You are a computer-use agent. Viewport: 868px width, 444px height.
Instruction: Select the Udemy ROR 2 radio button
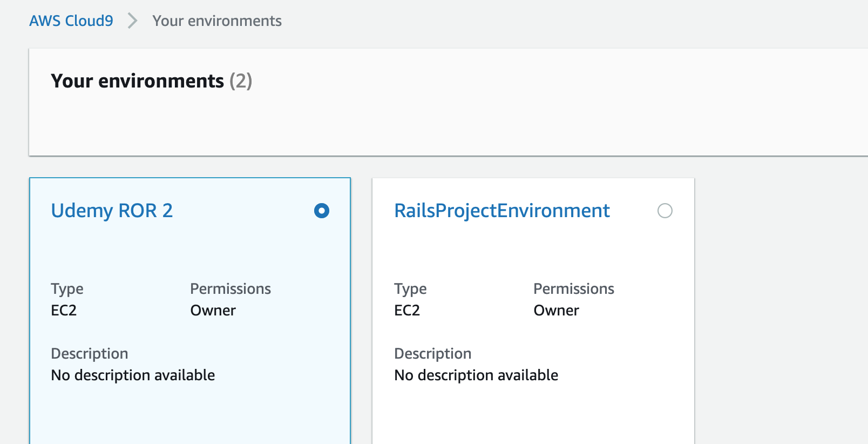coord(322,211)
